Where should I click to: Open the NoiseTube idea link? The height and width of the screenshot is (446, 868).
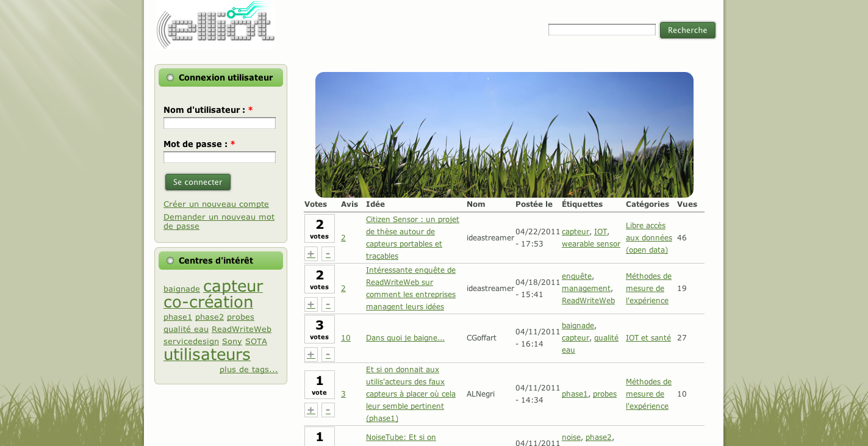401,437
